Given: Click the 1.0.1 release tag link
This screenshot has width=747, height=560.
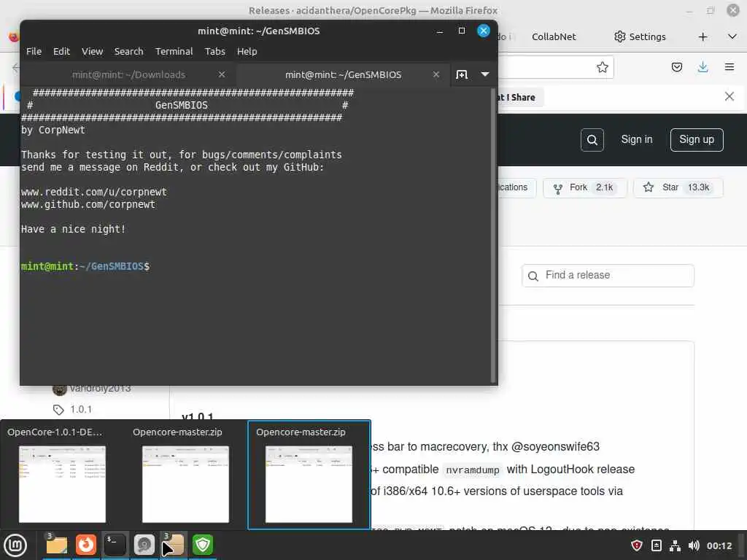Looking at the screenshot, I should 81,410.
